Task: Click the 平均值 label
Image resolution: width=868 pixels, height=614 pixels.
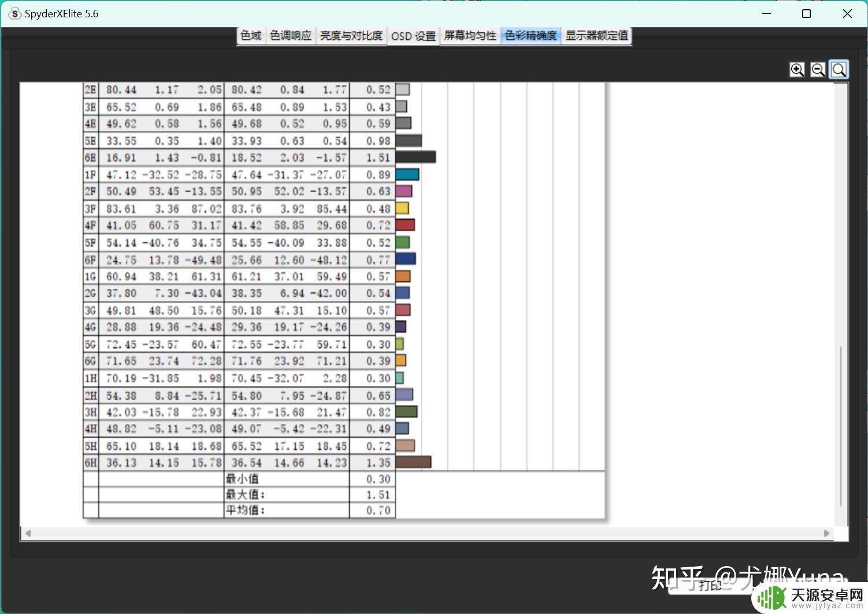Action: (245, 510)
